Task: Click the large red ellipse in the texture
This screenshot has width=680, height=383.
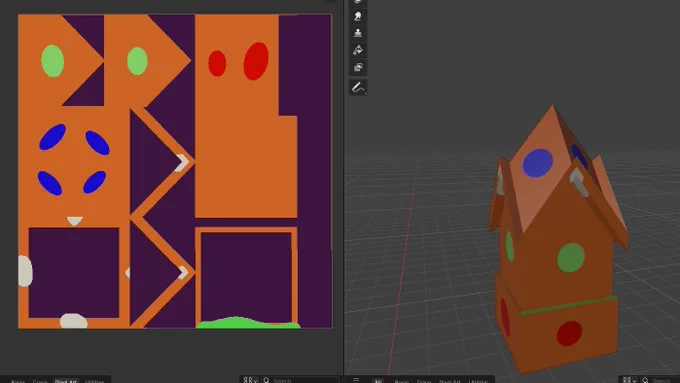Action: point(256,61)
